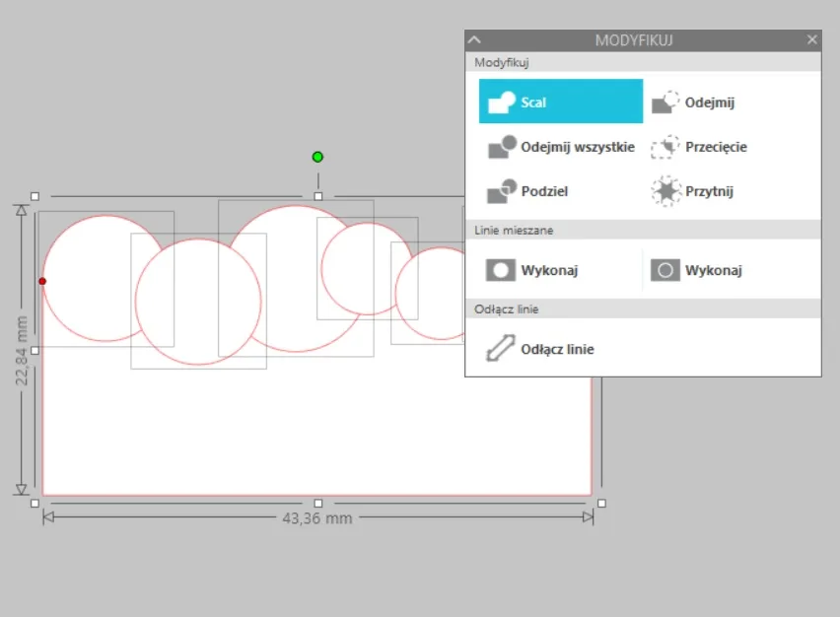Click the Odłącz linie detach icon
This screenshot has width=840, height=617.
501,349
